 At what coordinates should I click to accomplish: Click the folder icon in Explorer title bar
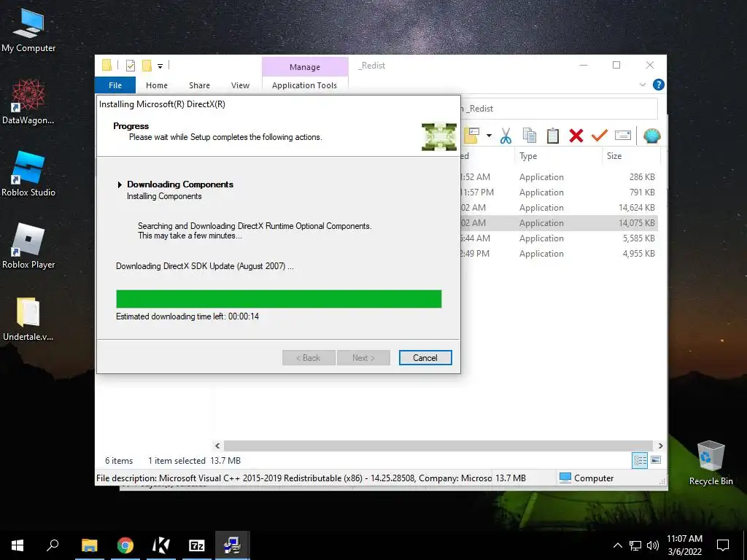pyautogui.click(x=107, y=65)
